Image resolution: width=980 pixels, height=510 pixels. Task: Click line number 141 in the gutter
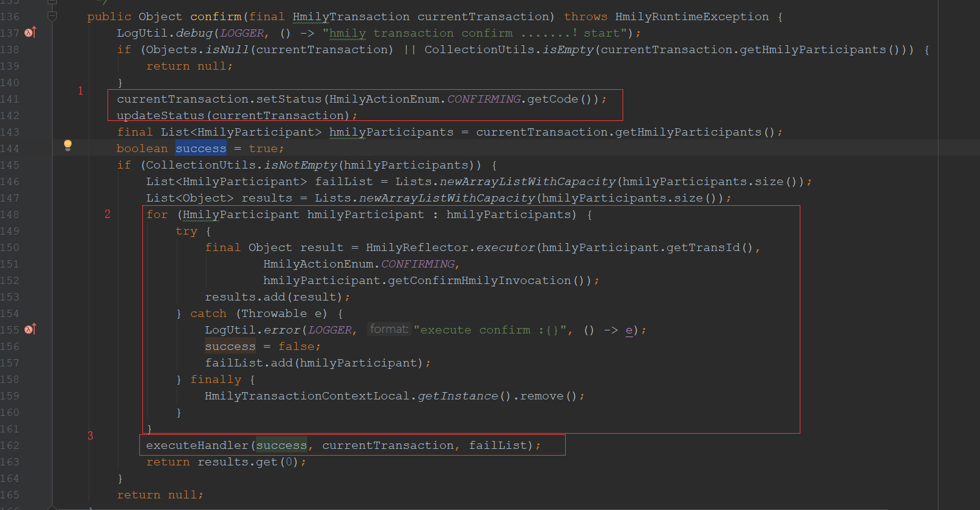point(10,99)
